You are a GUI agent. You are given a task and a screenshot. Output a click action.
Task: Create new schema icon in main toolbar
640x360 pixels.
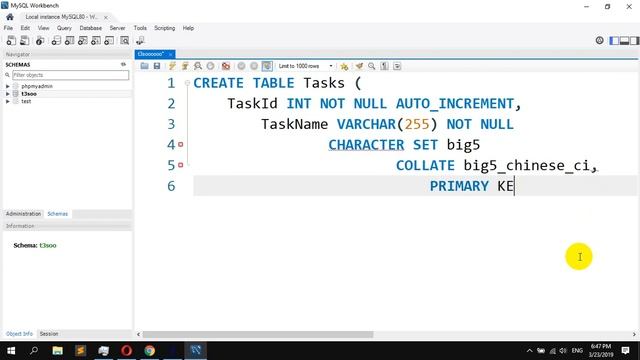pyautogui.click(x=56, y=40)
